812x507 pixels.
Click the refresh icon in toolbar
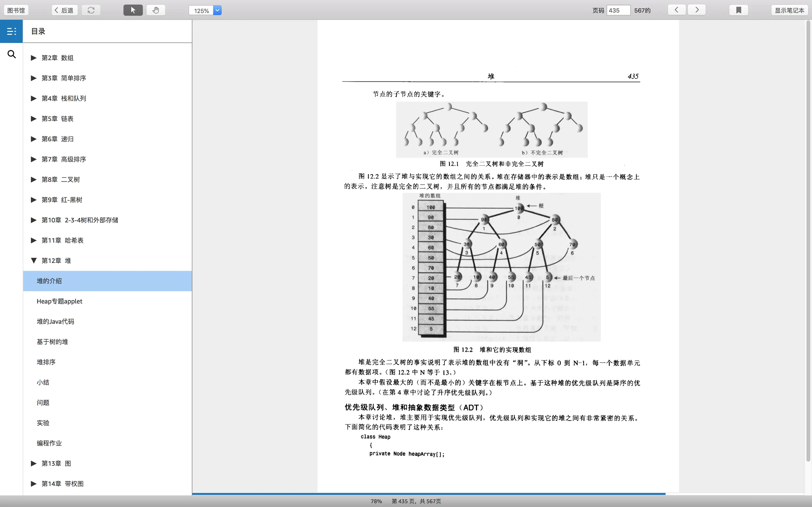click(91, 10)
